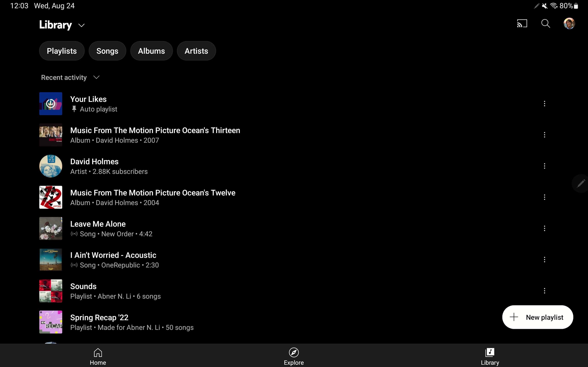This screenshot has height=367, width=588.
Task: Filter library by the Artists chip
Action: (x=196, y=51)
